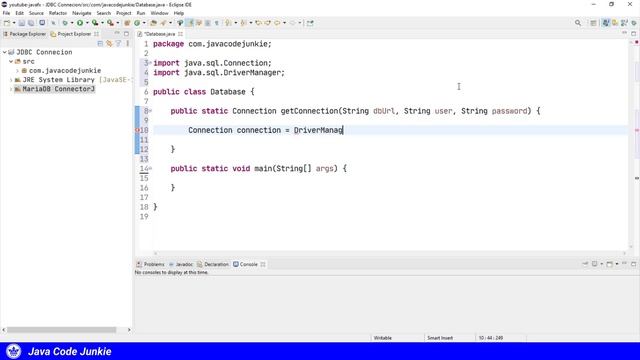The height and width of the screenshot is (360, 640).
Task: Close the Console view tab
Action: coord(263,264)
